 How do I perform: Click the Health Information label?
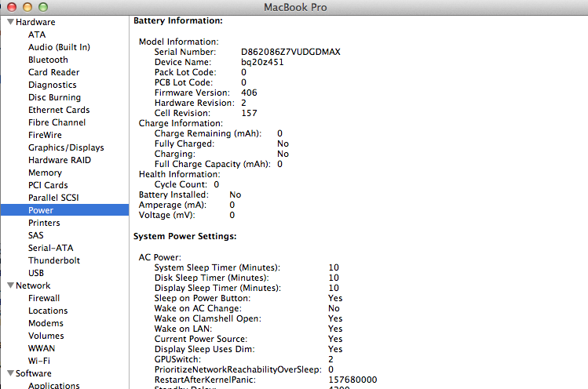pos(179,174)
